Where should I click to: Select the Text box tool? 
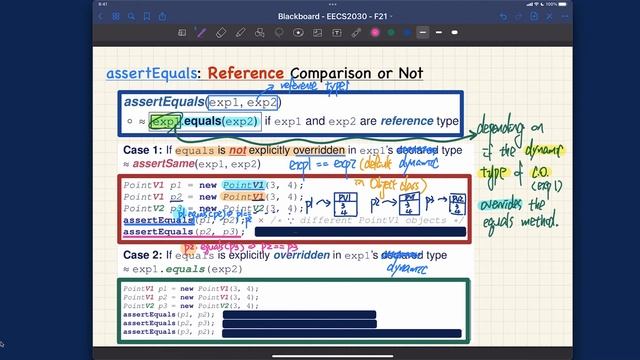[x=337, y=33]
